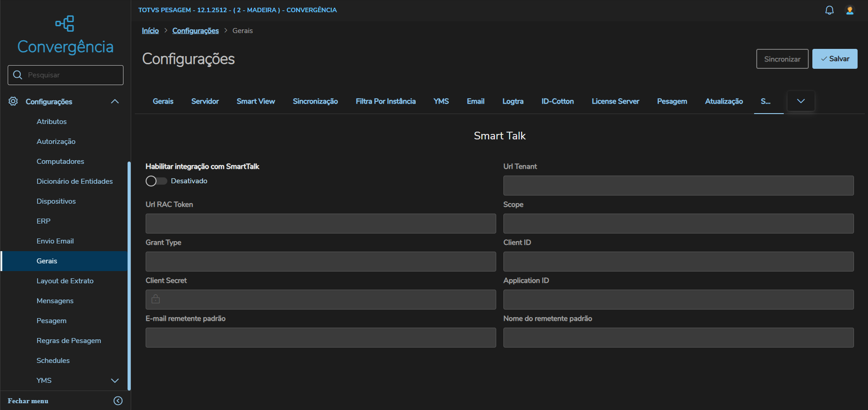Expand the YMS sidebar submenu
The height and width of the screenshot is (410, 868).
[x=115, y=381]
